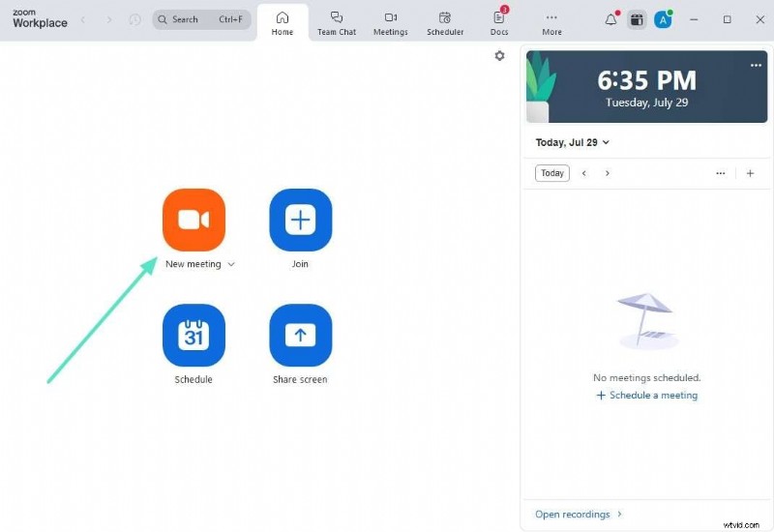Start a New meeting with orange camera icon
Screen dimensions: 774x532
coord(193,220)
